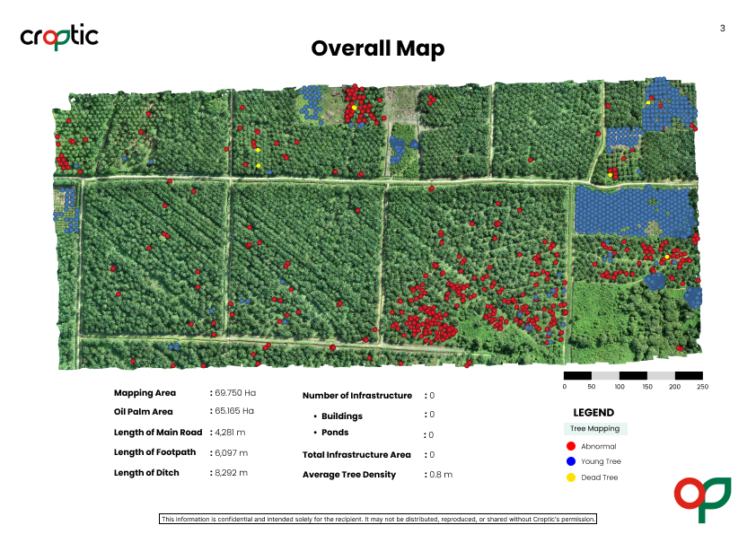This screenshot has height=534, width=756.
Task: Click the Length of Ditch label
Action: coord(146,473)
